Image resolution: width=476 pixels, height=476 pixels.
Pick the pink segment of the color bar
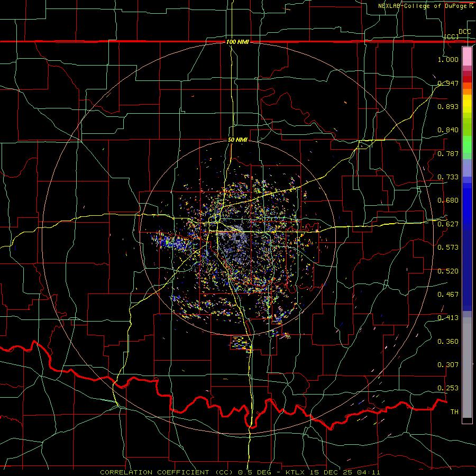(467, 56)
